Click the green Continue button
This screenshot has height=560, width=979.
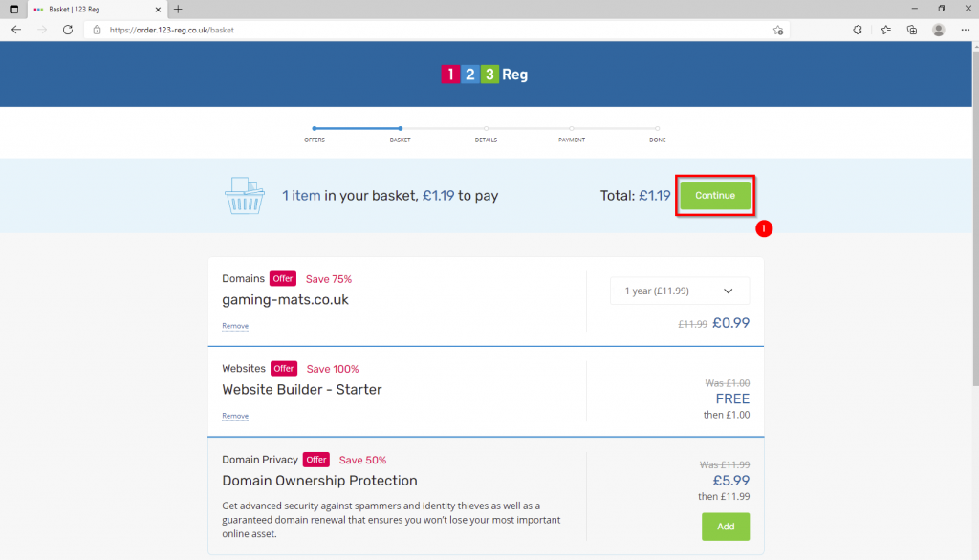[x=715, y=195]
